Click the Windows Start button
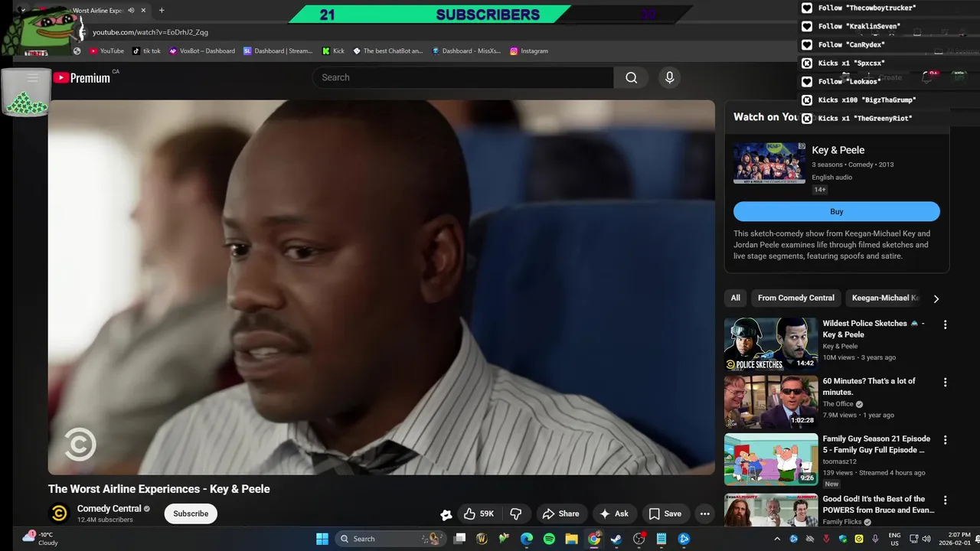980x551 pixels. [322, 539]
